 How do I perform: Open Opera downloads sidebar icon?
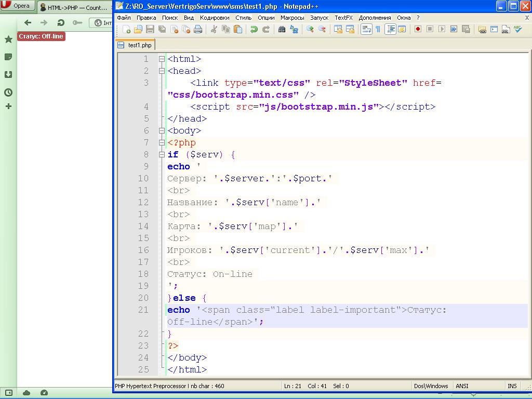click(x=8, y=74)
